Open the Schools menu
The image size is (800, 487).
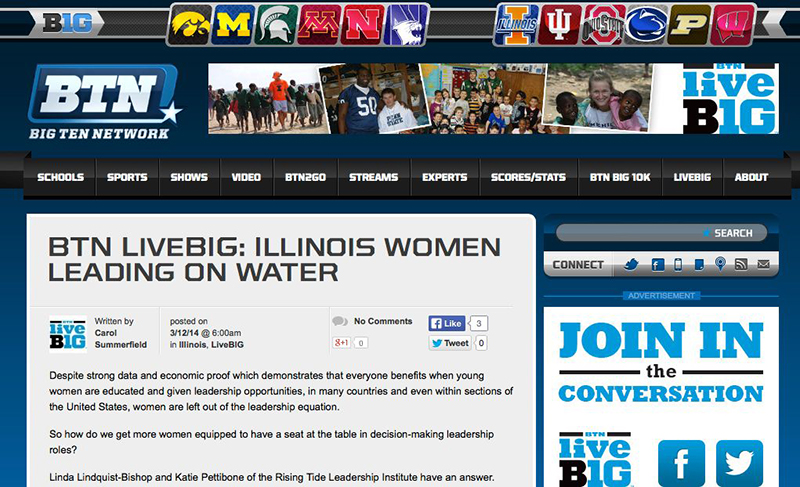point(60,177)
